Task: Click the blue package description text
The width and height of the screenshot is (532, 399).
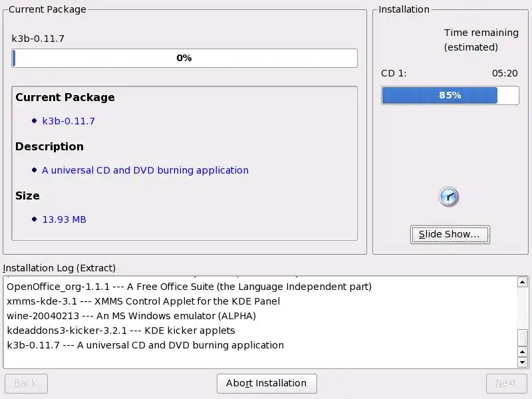Action: [145, 170]
